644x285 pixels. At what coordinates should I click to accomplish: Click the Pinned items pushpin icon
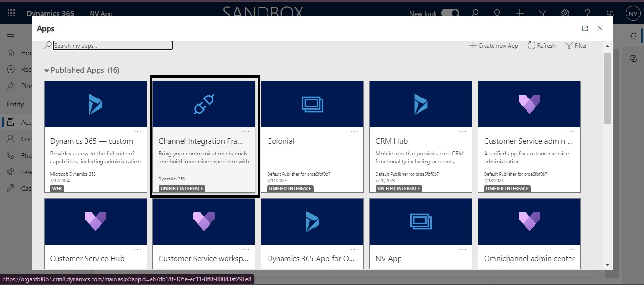10,86
